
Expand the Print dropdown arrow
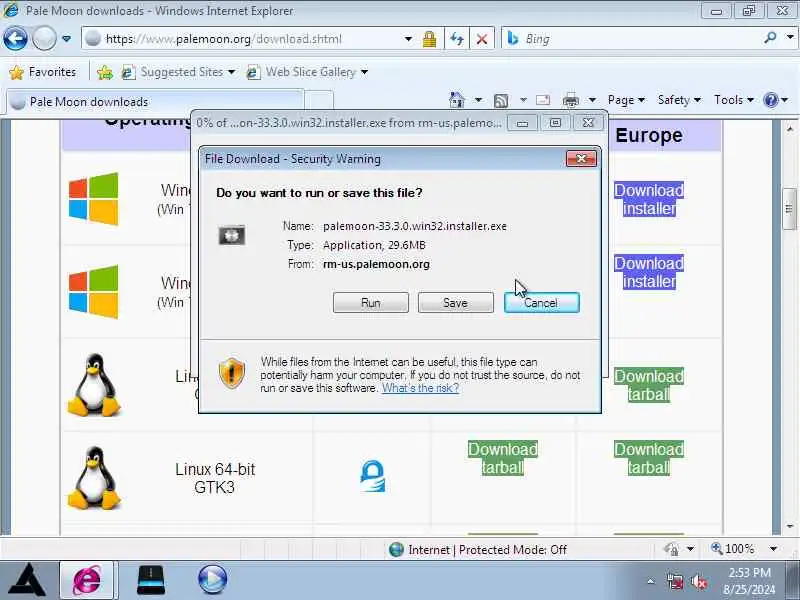(592, 100)
